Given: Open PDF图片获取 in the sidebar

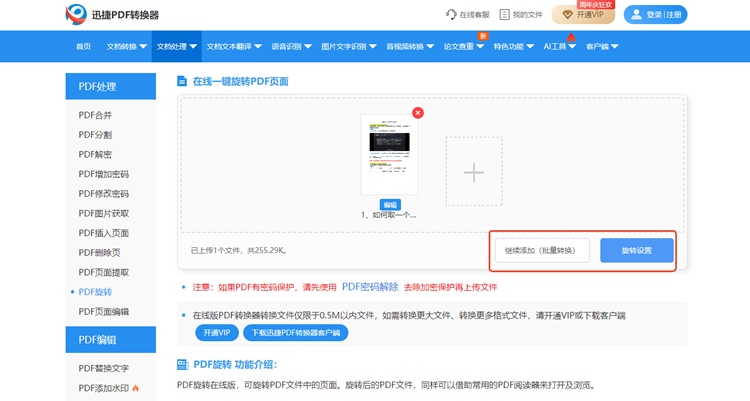Looking at the screenshot, I should pyautogui.click(x=104, y=213).
